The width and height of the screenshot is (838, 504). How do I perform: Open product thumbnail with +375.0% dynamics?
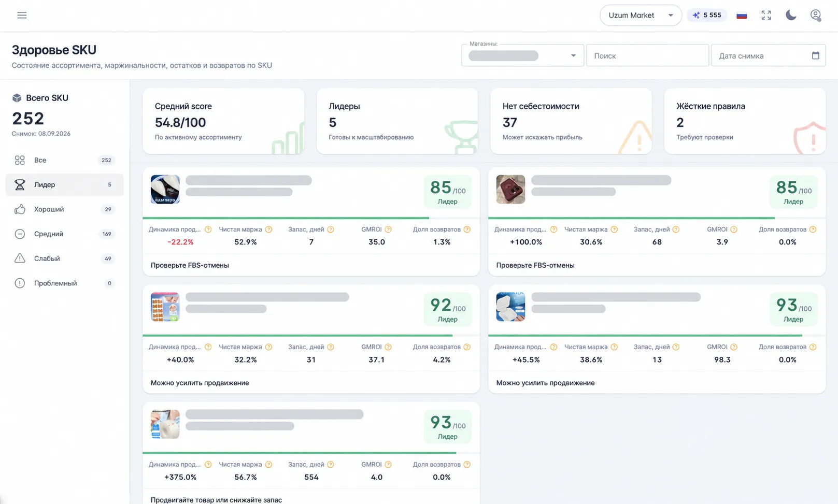[165, 424]
